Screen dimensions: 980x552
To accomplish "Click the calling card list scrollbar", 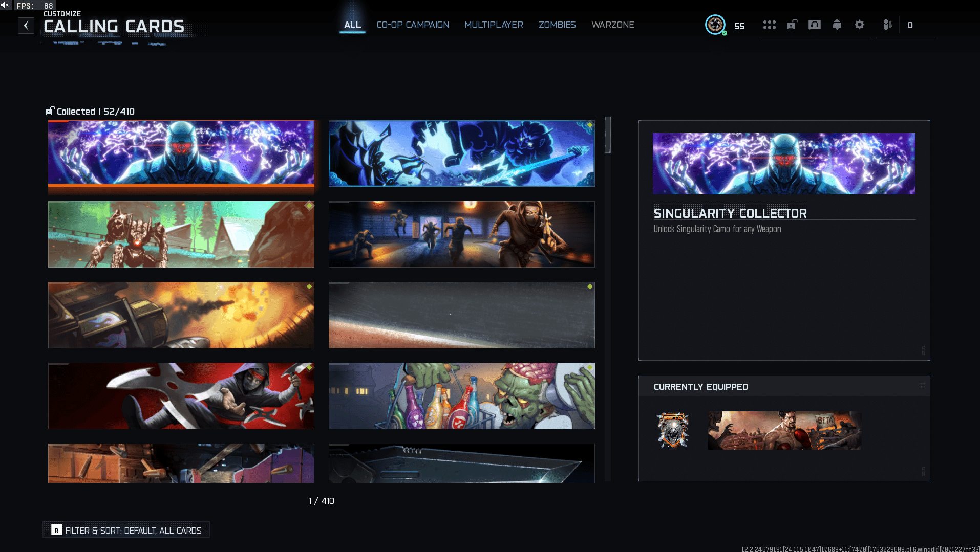I will coord(608,136).
